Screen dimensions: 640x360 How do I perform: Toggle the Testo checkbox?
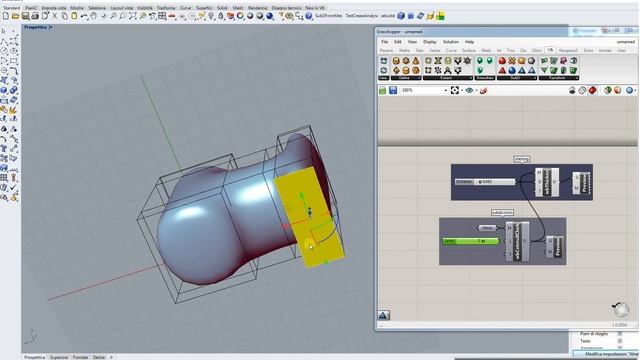[620, 341]
